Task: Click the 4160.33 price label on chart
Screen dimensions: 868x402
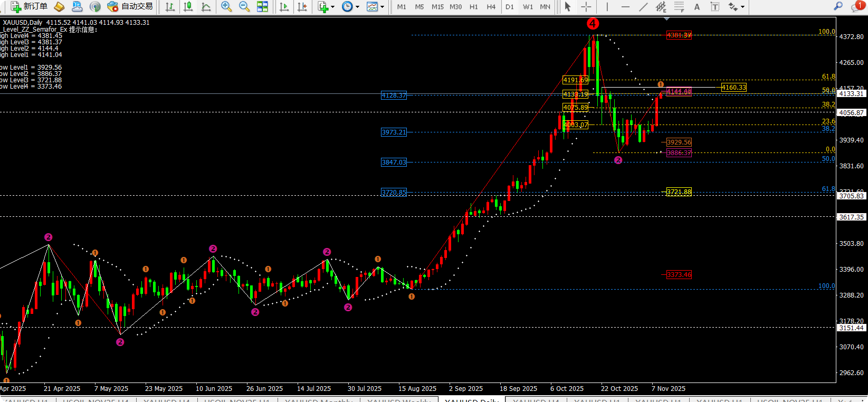Action: coord(733,88)
